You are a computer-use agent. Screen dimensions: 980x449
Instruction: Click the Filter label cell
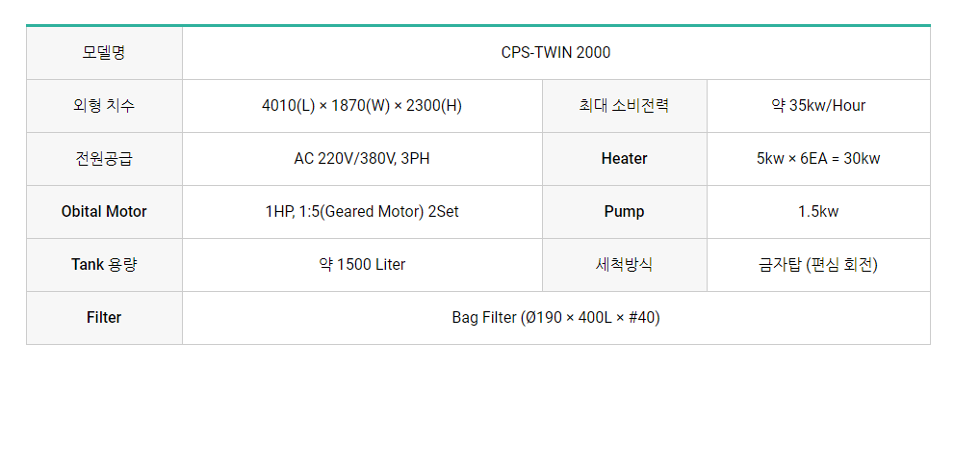[x=104, y=318]
